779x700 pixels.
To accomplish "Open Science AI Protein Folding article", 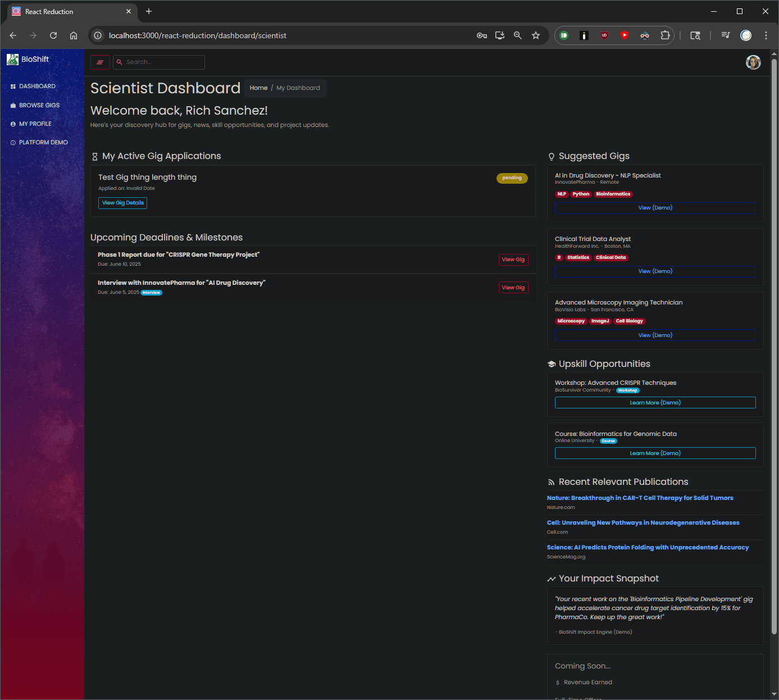I will pyautogui.click(x=648, y=548).
